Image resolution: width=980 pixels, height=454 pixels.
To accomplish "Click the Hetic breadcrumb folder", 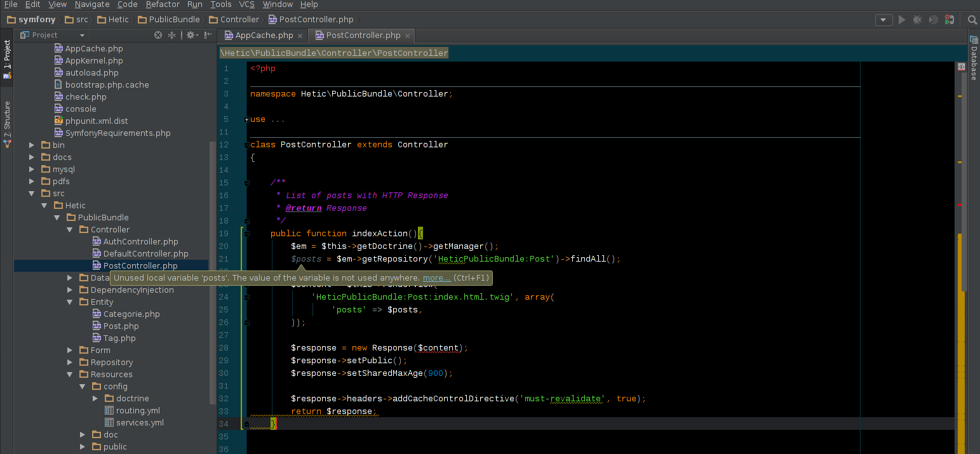I will point(112,20).
